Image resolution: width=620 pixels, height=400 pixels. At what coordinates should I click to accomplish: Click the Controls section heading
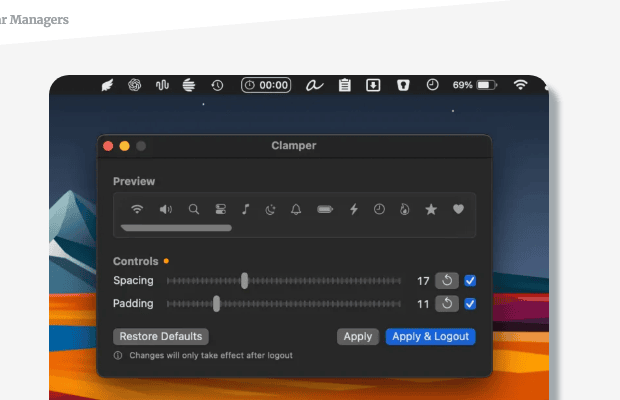coord(136,261)
